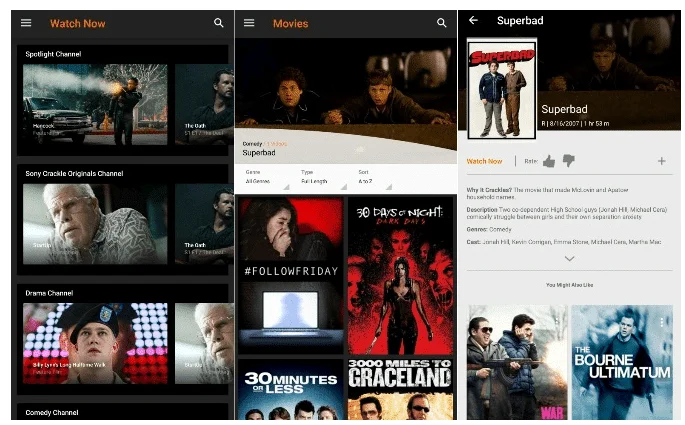Image resolution: width=685 pixels, height=425 pixels.
Task: Tap 'Genres: Comedy' line in Superbad details
Action: pyautogui.click(x=489, y=229)
